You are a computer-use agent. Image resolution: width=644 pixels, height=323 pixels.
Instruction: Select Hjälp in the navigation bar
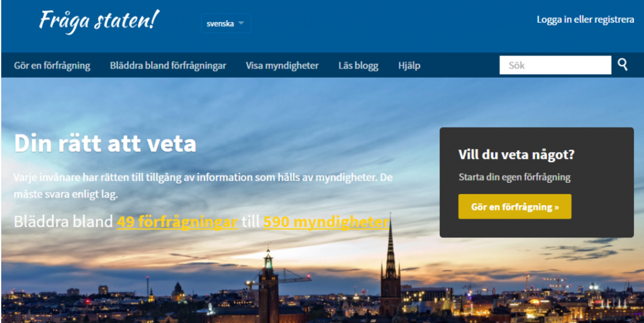point(409,65)
